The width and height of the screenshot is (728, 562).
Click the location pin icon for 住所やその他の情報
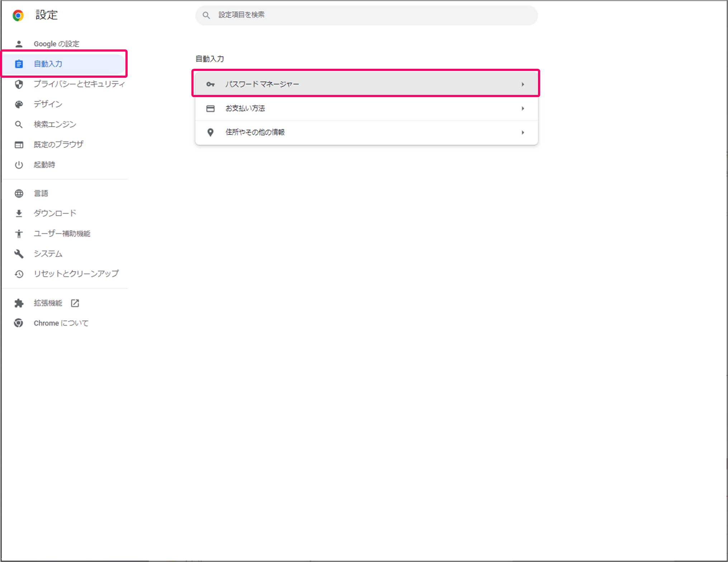tap(210, 133)
